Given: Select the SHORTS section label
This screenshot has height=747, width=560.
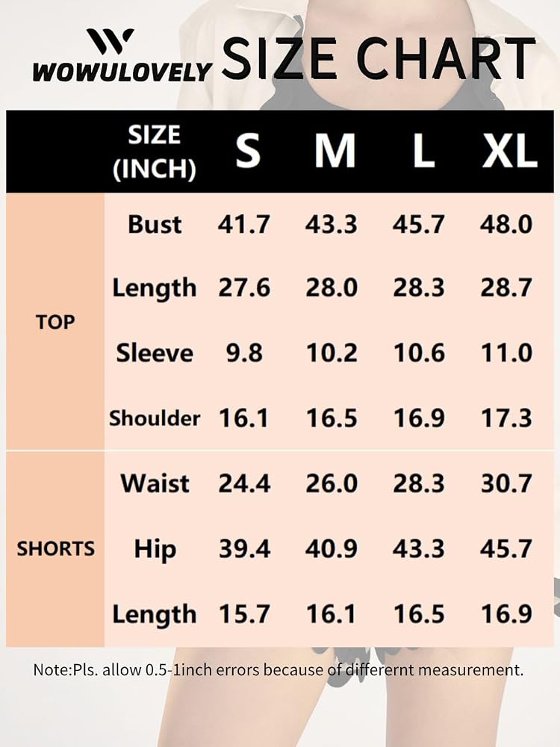Looking at the screenshot, I should tap(56, 549).
